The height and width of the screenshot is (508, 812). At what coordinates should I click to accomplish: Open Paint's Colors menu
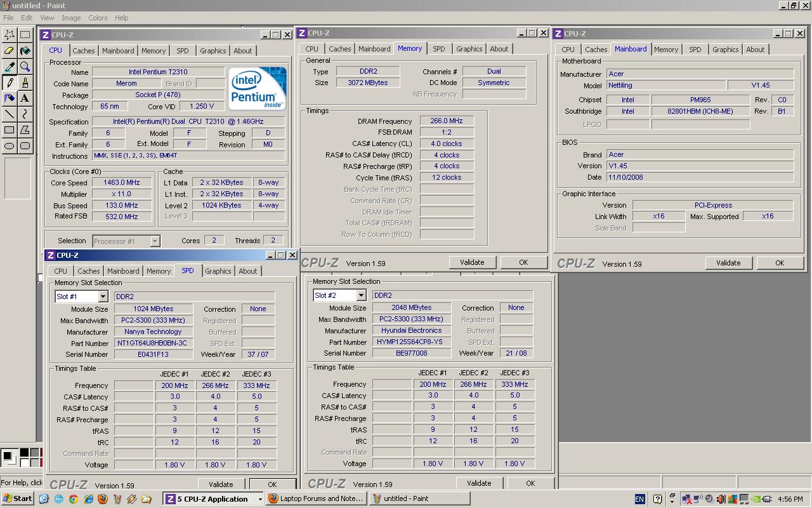pos(98,18)
